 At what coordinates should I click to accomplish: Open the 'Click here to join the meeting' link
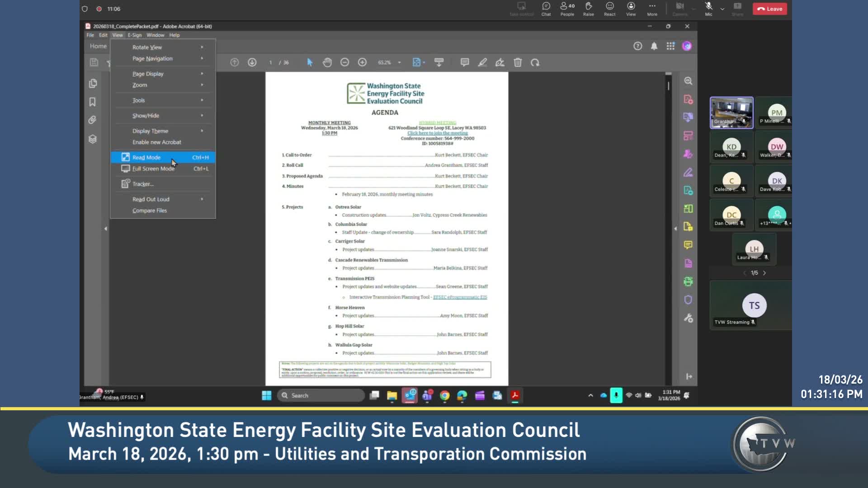437,133
